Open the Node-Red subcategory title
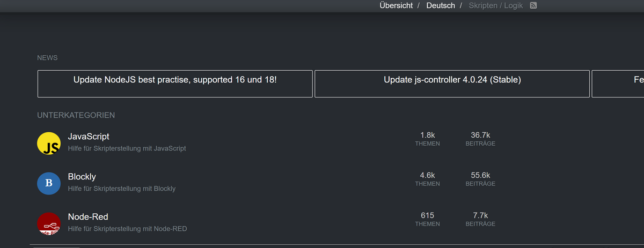The height and width of the screenshot is (248, 644). pyautogui.click(x=88, y=217)
